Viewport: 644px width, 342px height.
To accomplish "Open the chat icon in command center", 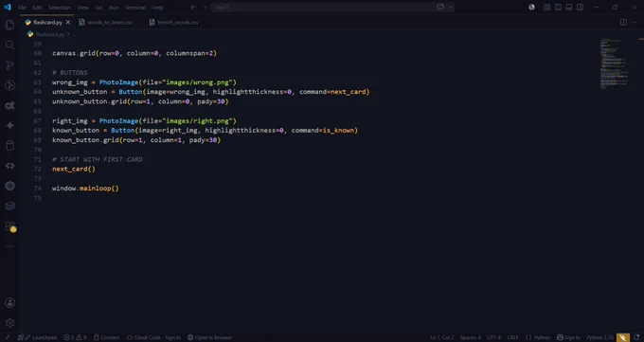I will pyautogui.click(x=440, y=7).
